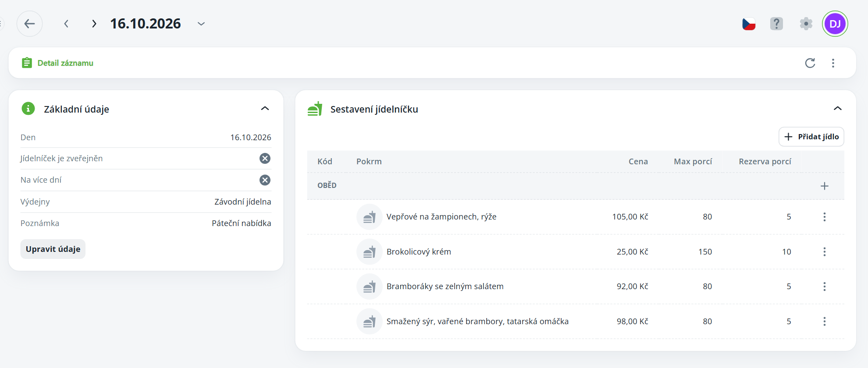This screenshot has width=868, height=368.
Task: Click the Upravit údaje button
Action: (53, 249)
